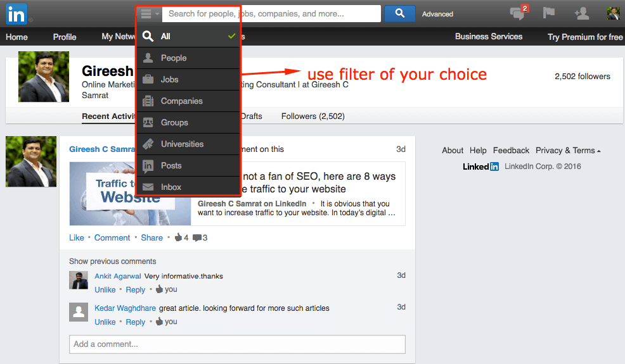The image size is (625, 364).
Task: Click the LinkedIn footer logo
Action: 480,166
